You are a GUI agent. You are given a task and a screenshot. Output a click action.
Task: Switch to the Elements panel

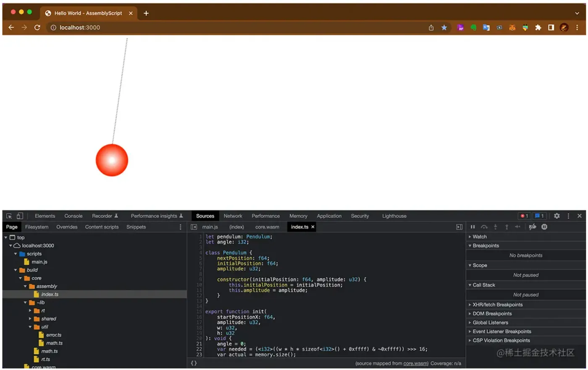[45, 216]
